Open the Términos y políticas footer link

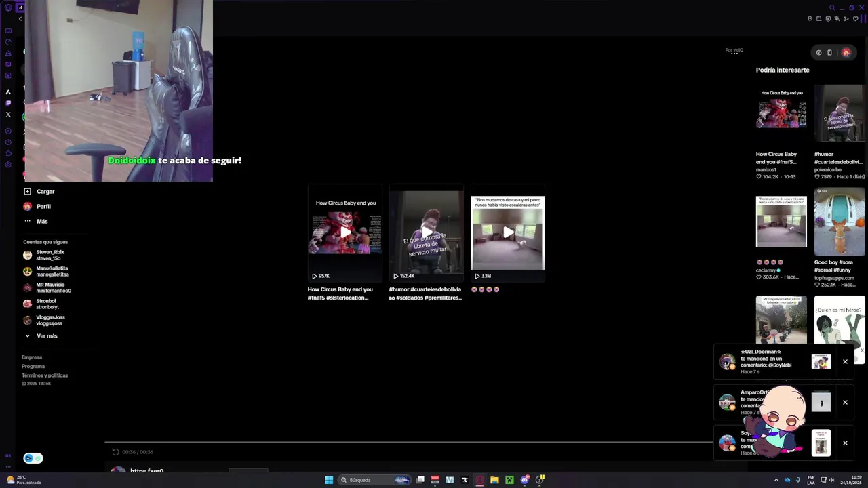(45, 375)
